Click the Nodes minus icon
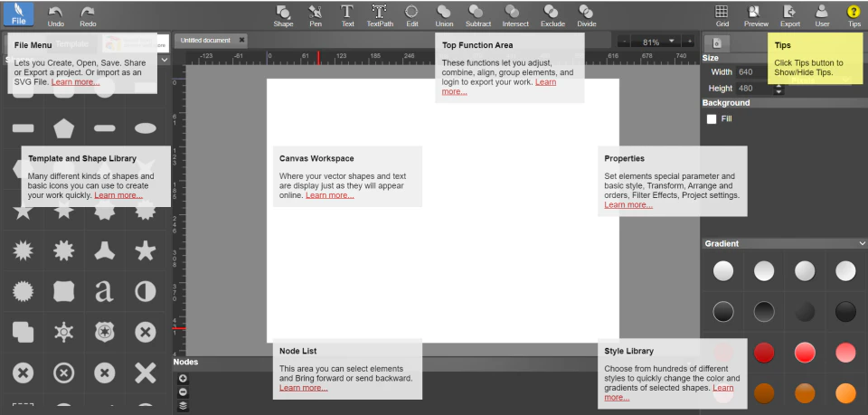The image size is (868, 415). 183,392
